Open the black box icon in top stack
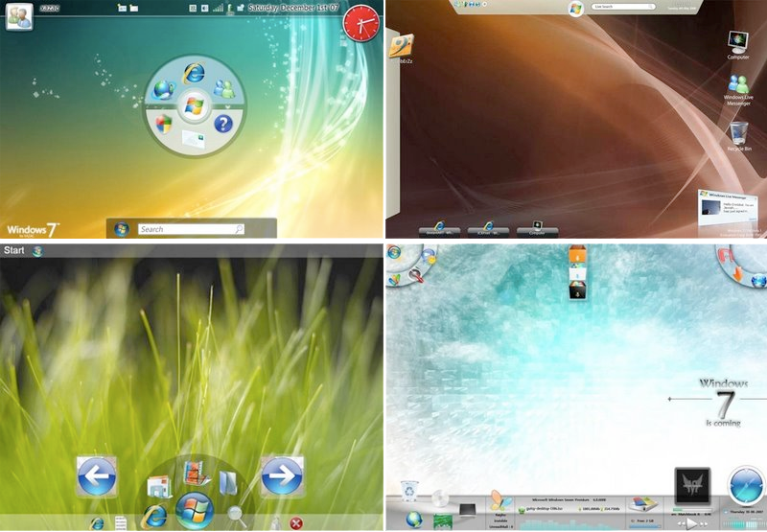Image resolution: width=767 pixels, height=532 pixels. click(577, 289)
